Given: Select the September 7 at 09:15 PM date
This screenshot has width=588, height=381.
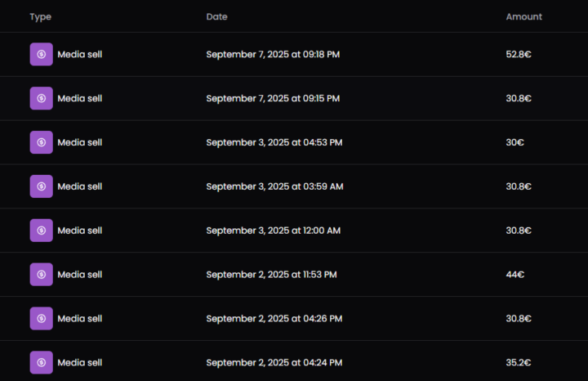Looking at the screenshot, I should (x=273, y=98).
